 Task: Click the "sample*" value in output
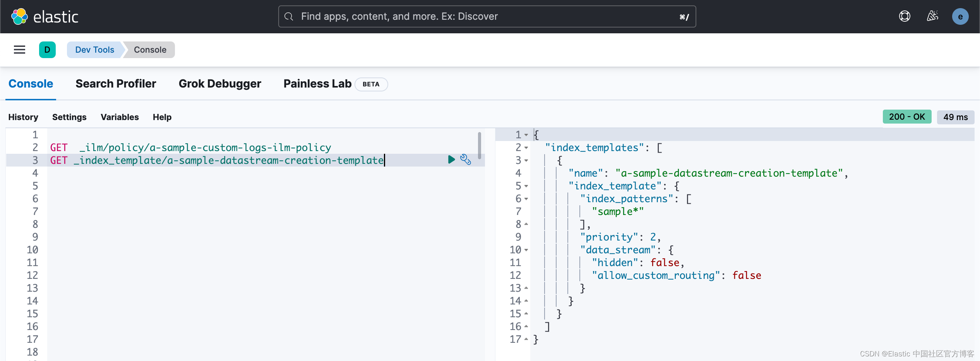coord(618,211)
